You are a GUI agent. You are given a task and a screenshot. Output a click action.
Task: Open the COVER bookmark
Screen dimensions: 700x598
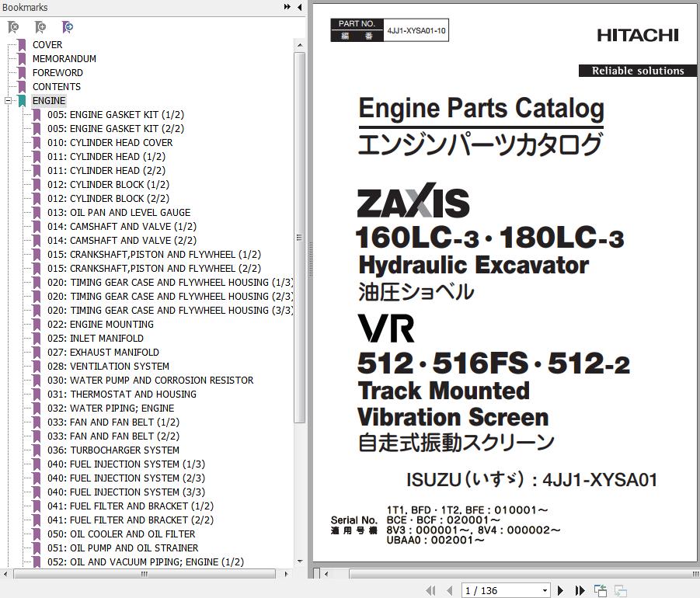click(x=47, y=44)
